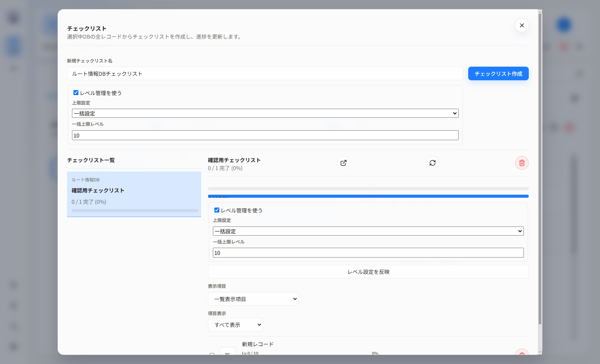
Task: Click the レベル設定を反映 button
Action: pyautogui.click(x=368, y=272)
